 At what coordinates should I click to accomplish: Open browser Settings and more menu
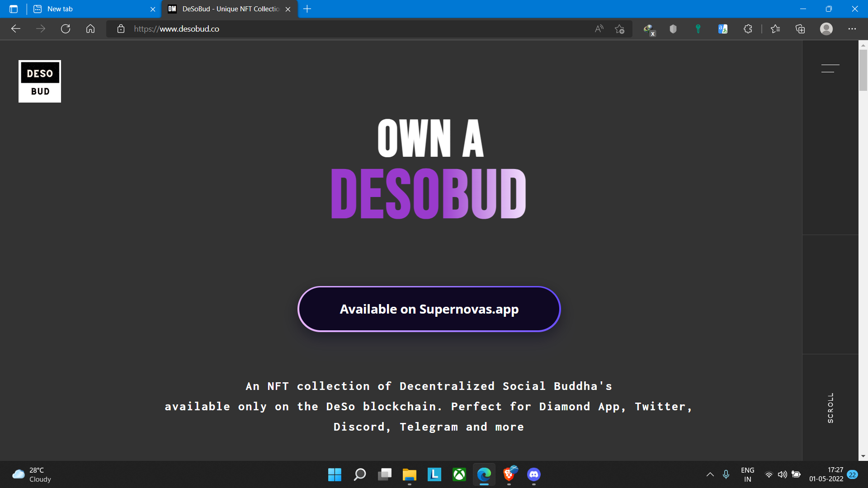(852, 29)
